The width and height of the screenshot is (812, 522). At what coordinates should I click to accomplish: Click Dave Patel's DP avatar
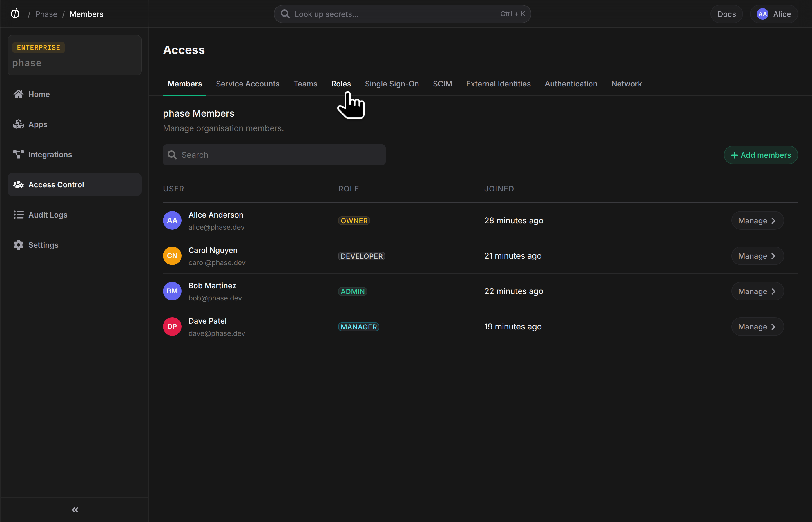[x=172, y=327]
